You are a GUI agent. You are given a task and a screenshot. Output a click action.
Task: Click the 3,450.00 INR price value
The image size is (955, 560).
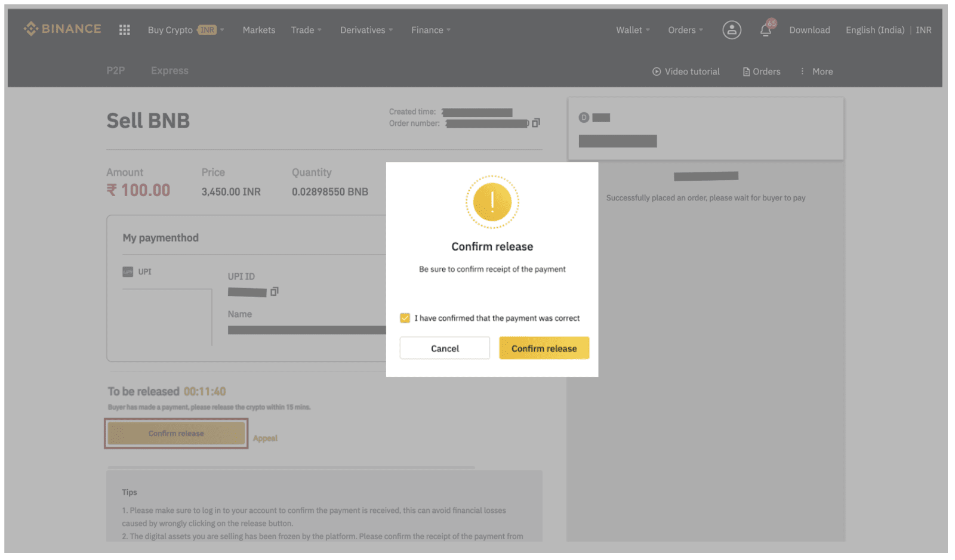231,192
